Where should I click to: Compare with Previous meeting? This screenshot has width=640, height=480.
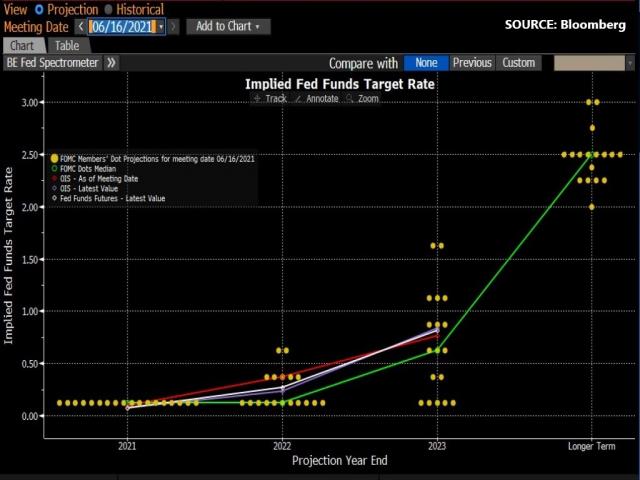[471, 62]
